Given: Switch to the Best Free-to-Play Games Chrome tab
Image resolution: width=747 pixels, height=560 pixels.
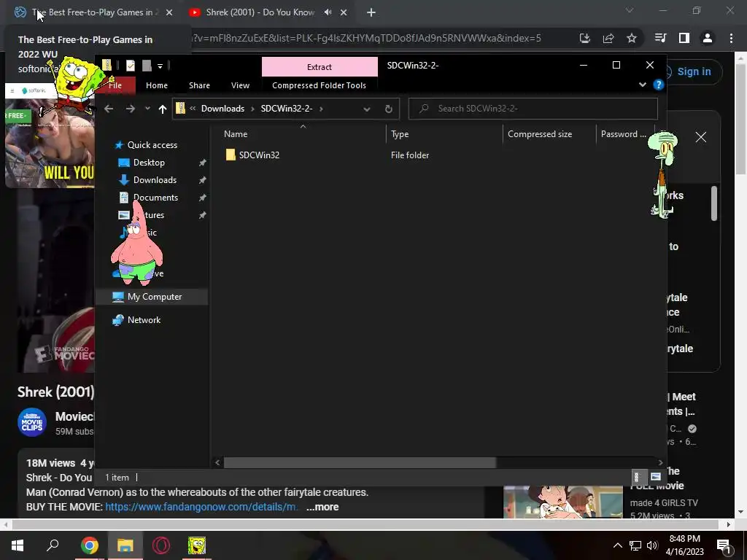Looking at the screenshot, I should 93,12.
